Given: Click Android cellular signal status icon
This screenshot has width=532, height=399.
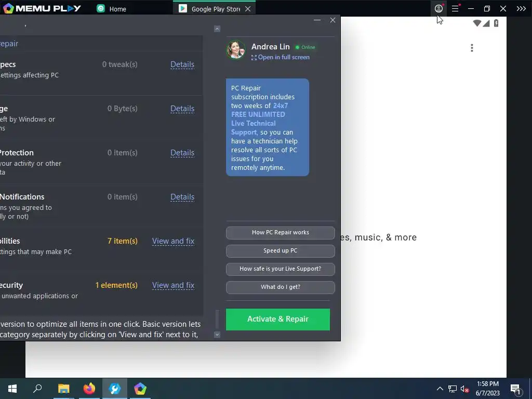Looking at the screenshot, I should click(x=486, y=23).
